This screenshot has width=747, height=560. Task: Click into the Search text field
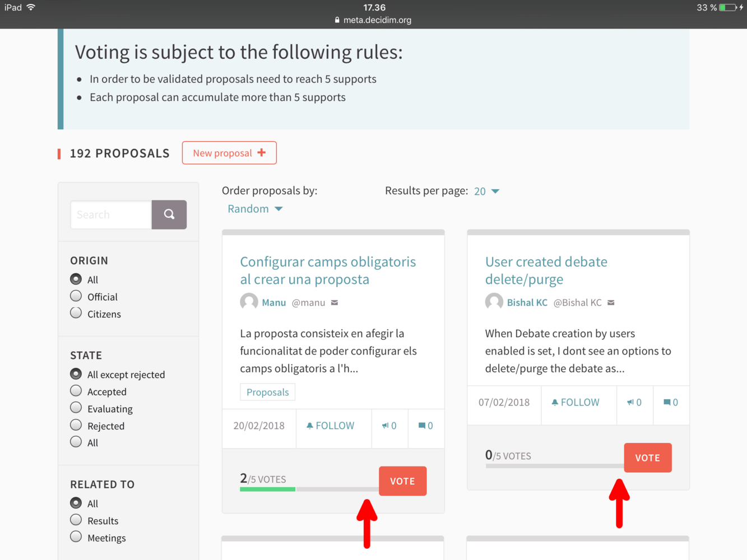111,214
